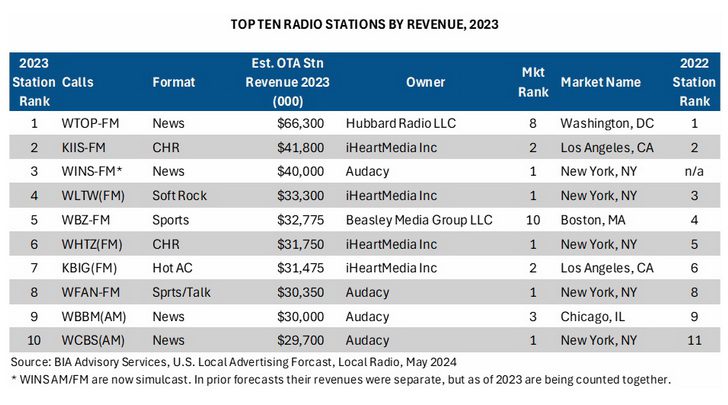Screen dimensions: 728x405
Task: Select the WHTZ(FM) call sign cell
Action: click(92, 244)
